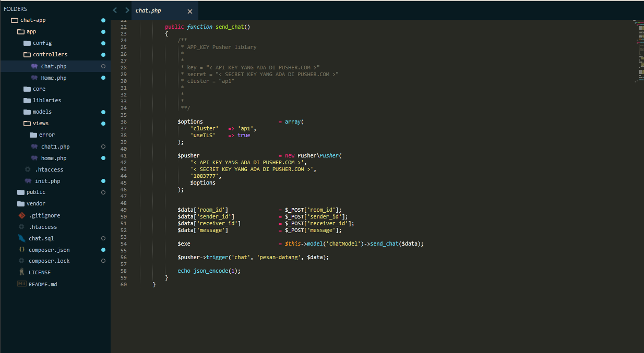Screen dimensions: 644x353
Task: Click the code minimap on the right
Action: point(637,52)
